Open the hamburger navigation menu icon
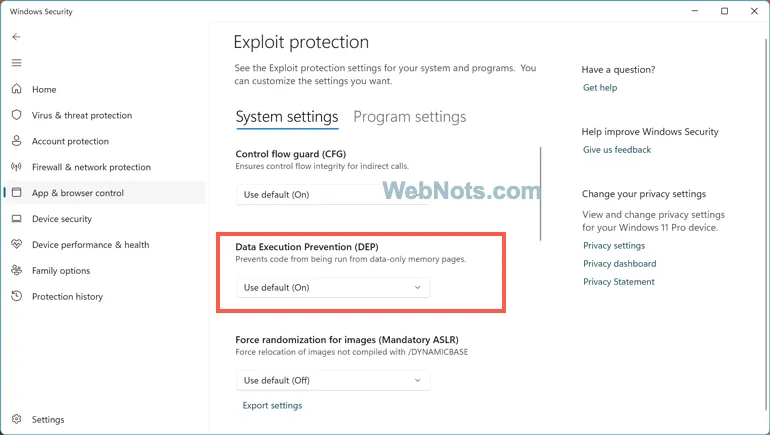Image resolution: width=770 pixels, height=435 pixels. (x=16, y=63)
